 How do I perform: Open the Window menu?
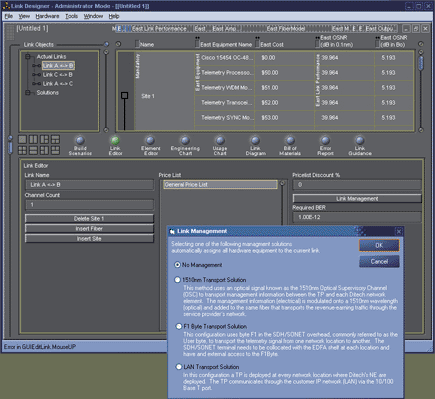tap(93, 16)
